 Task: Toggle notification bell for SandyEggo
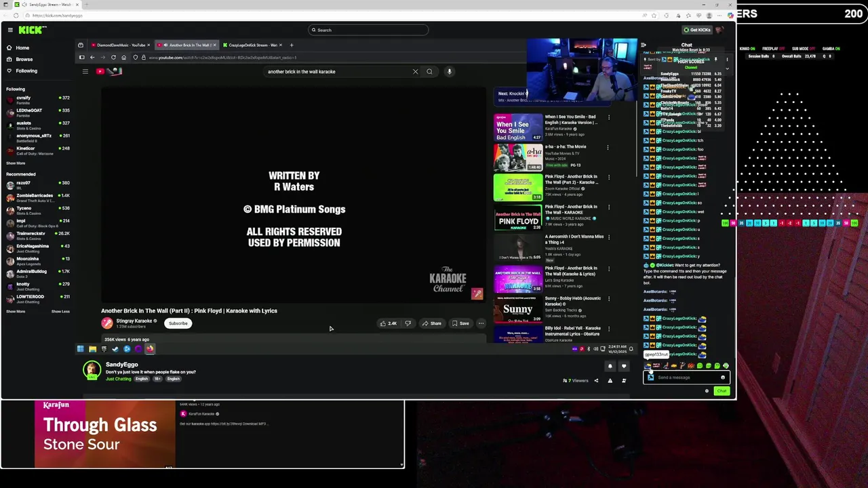click(x=610, y=367)
